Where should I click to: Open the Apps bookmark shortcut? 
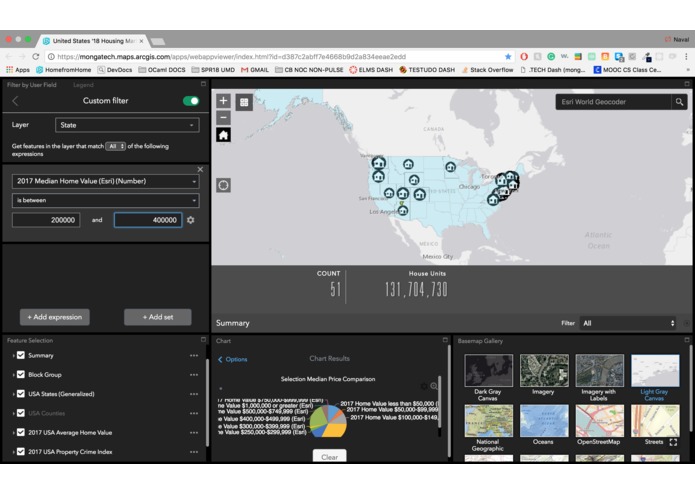click(x=18, y=70)
